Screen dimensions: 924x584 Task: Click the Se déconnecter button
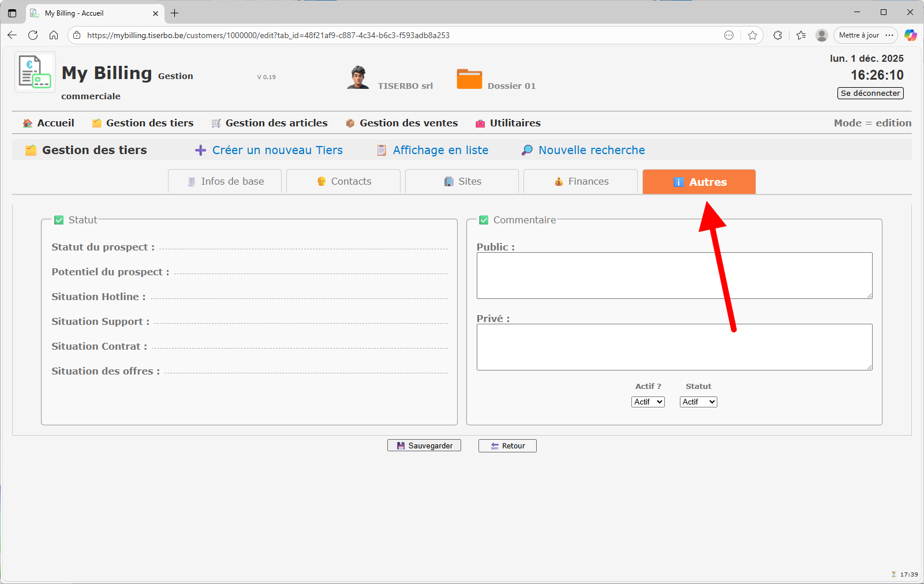point(870,93)
